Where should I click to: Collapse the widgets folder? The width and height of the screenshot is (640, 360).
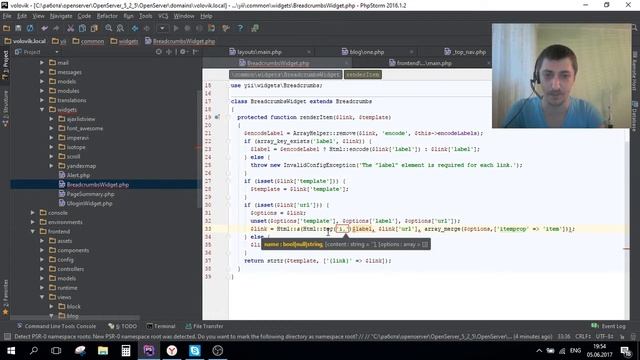pyautogui.click(x=42, y=109)
